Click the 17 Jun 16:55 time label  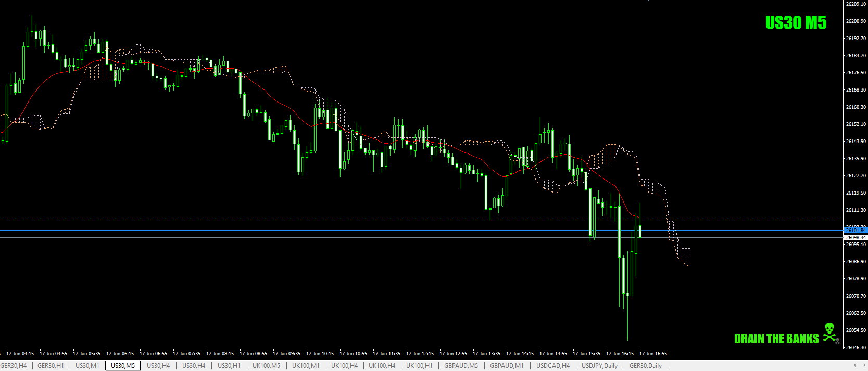coord(653,354)
